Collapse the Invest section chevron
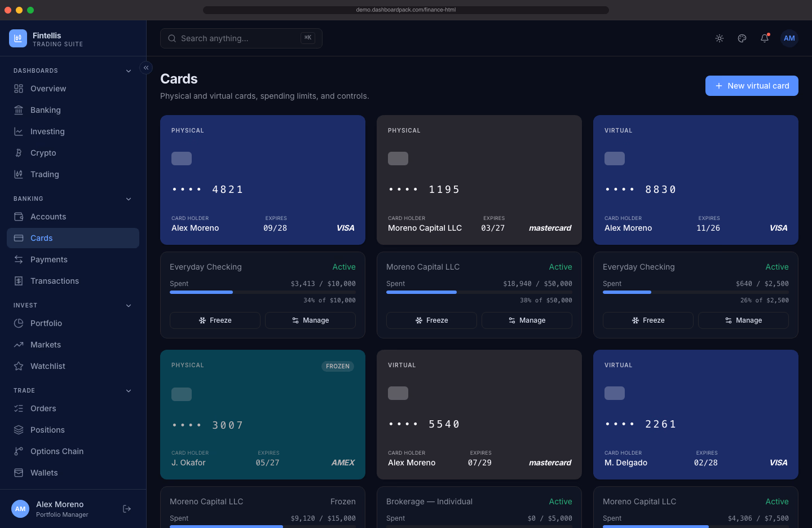 129,306
